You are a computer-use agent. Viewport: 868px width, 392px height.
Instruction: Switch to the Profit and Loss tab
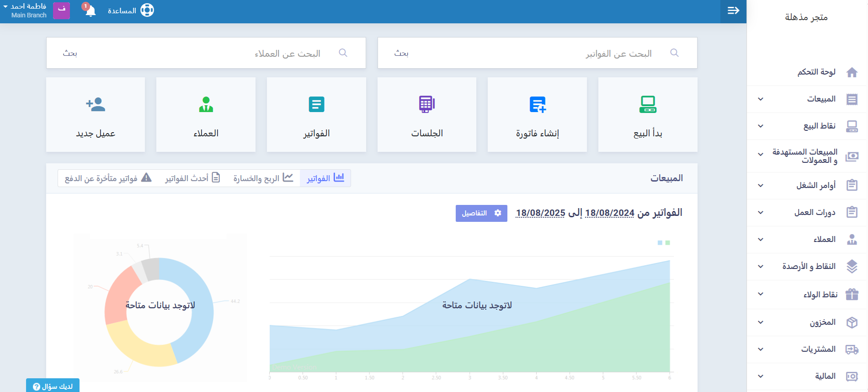[263, 178]
